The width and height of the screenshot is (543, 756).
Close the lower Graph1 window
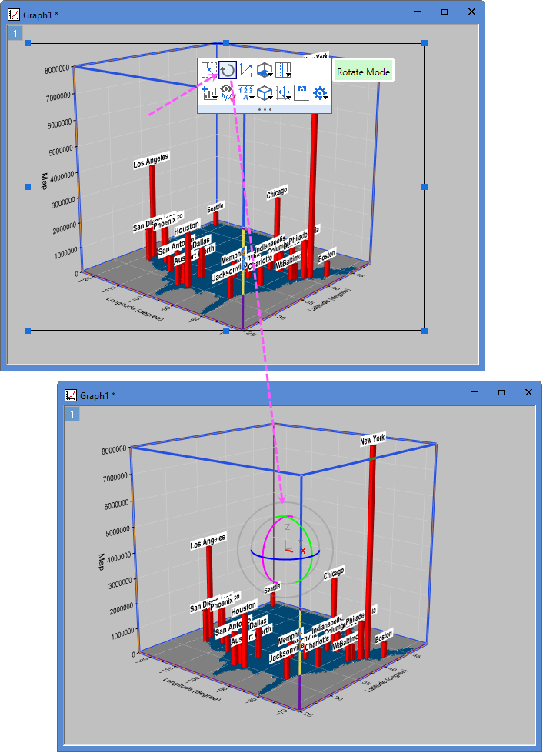[x=528, y=392]
